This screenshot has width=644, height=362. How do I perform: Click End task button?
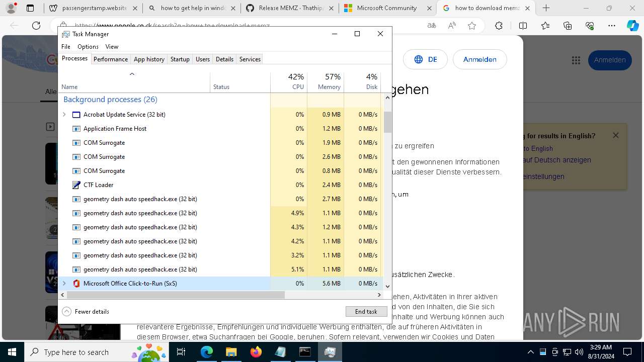click(366, 312)
